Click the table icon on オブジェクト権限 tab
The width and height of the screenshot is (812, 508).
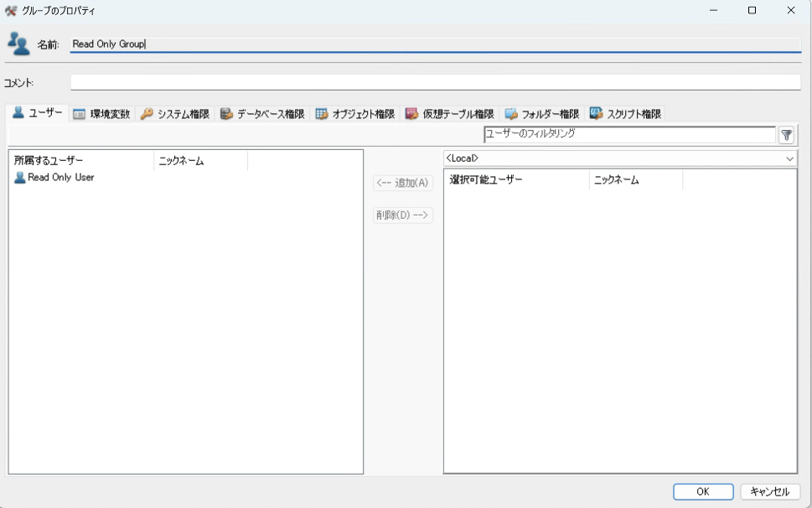322,114
